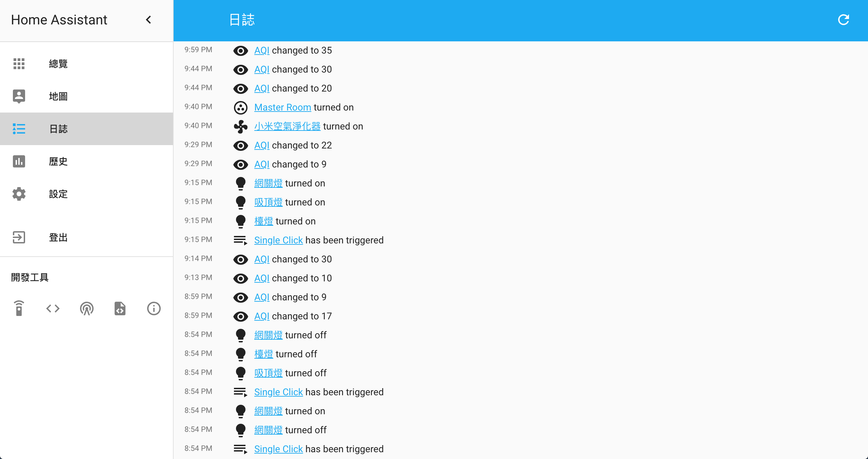The image size is (868, 459).
Task: Collapse the Home Assistant sidebar chevron
Action: point(149,20)
